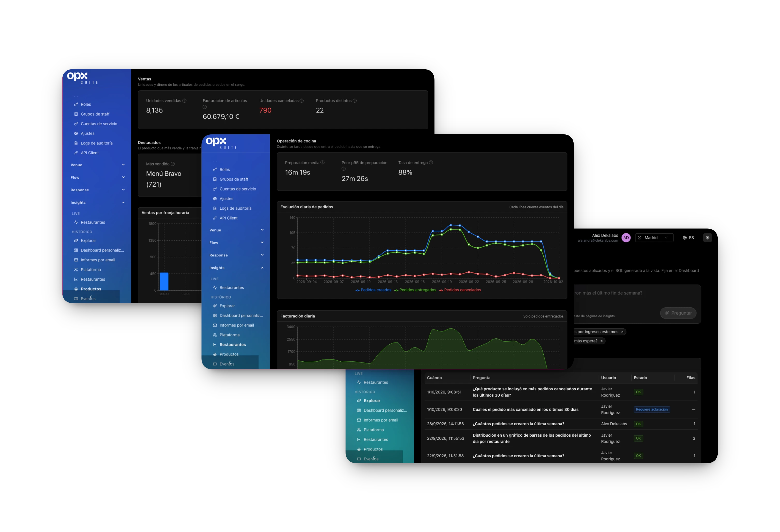Click the 'Requiere aclaración' status badge
Image resolution: width=780 pixels, height=532 pixels.
pyautogui.click(x=651, y=409)
